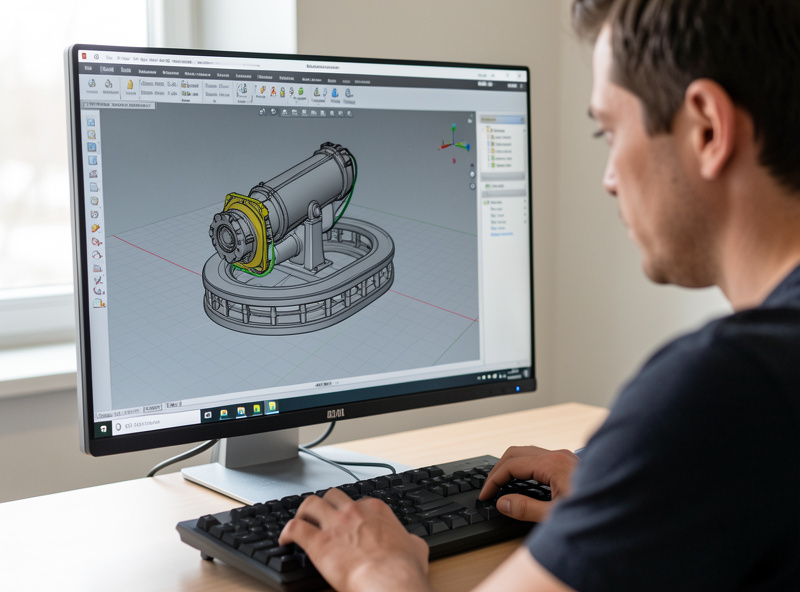
Task: Select the red X-shaped icon in the left toolbar
Action: click(x=98, y=280)
